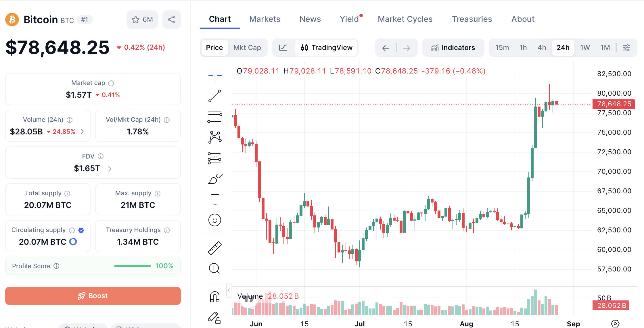The height and width of the screenshot is (328, 644).
Task: Expand Volume (24h) details chevron
Action: pos(82,132)
